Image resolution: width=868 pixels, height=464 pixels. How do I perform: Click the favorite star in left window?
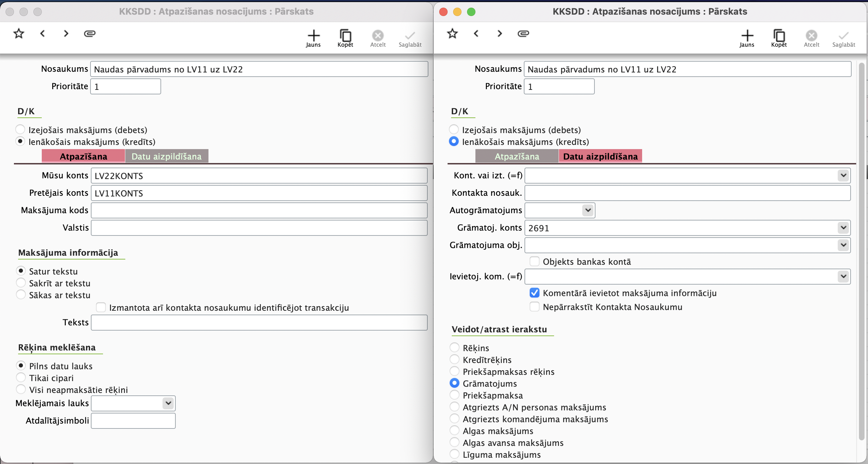click(x=19, y=33)
